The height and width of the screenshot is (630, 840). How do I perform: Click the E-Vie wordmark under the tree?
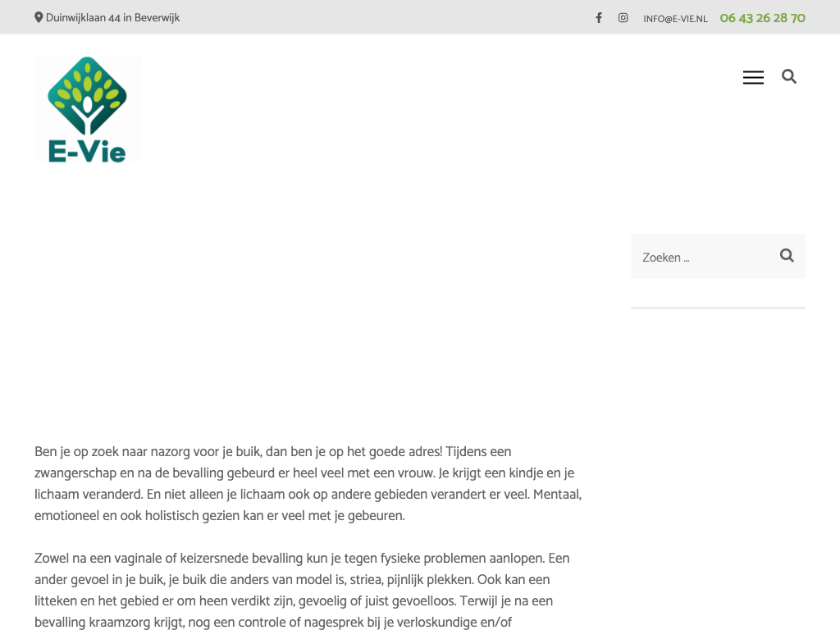point(87,152)
